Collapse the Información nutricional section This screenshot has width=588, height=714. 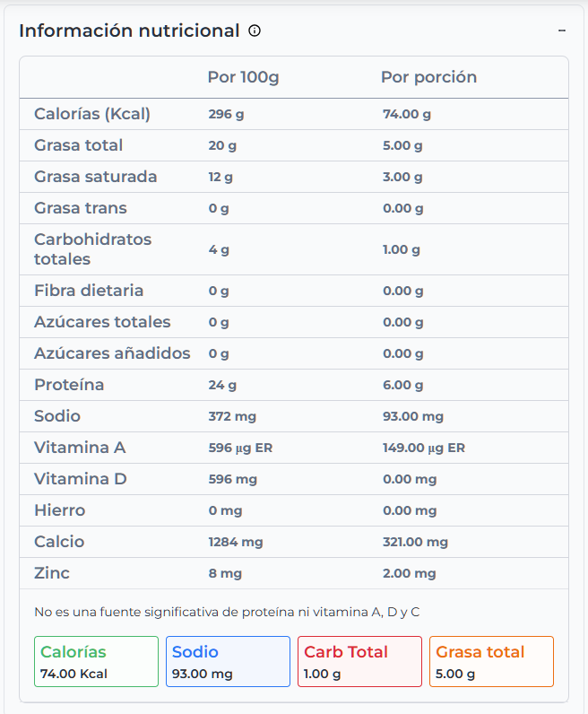click(562, 30)
